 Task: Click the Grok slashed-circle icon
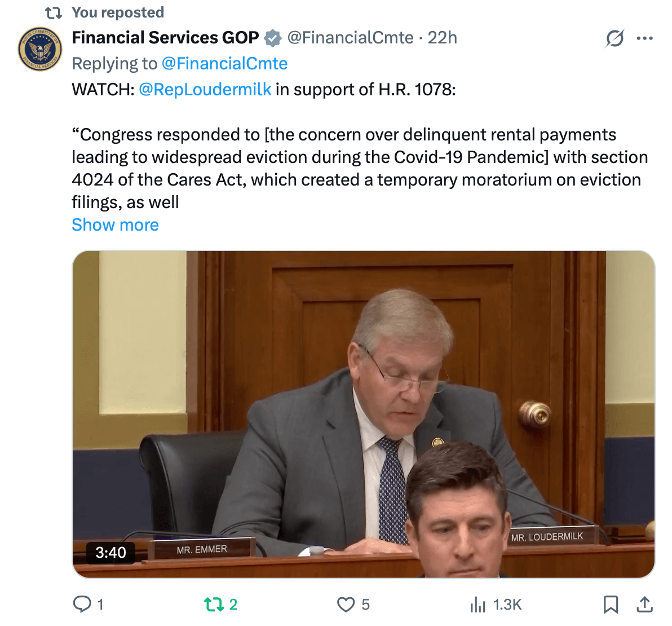[614, 38]
